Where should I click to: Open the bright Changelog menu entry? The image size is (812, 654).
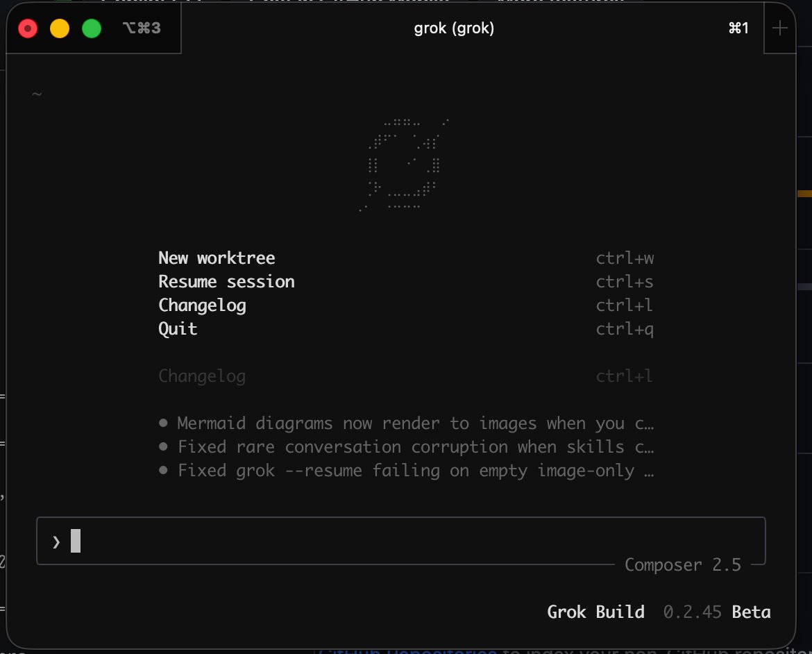point(202,305)
